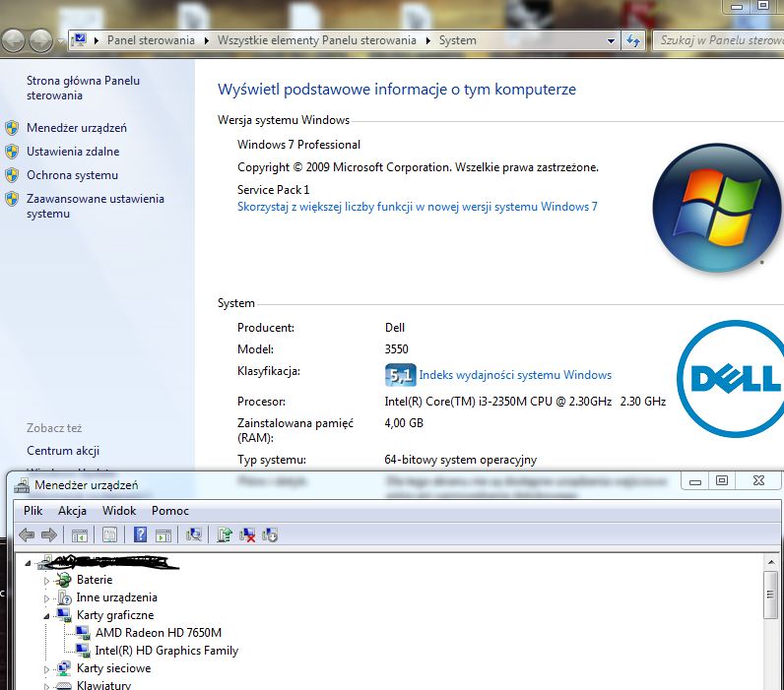Click Wszystkie elementy Panelu sterowania breadcrumb
Screen dimensions: 784x690
[x=316, y=40]
